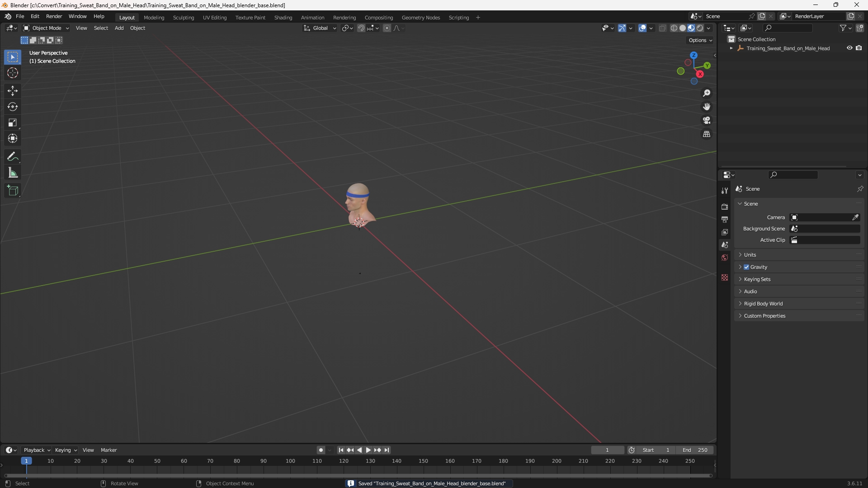Open the Global transform orientation dropdown
The width and height of the screenshot is (868, 488).
point(320,28)
